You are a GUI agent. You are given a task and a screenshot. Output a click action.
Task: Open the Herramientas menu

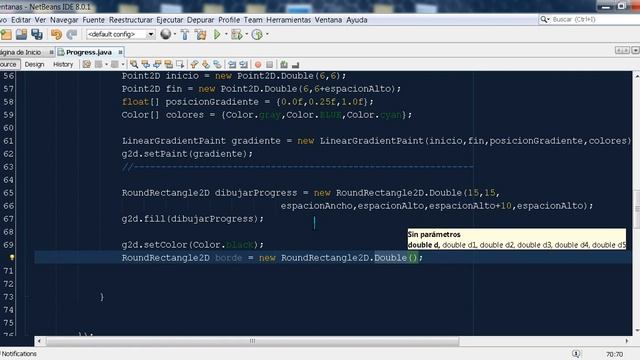pos(289,20)
